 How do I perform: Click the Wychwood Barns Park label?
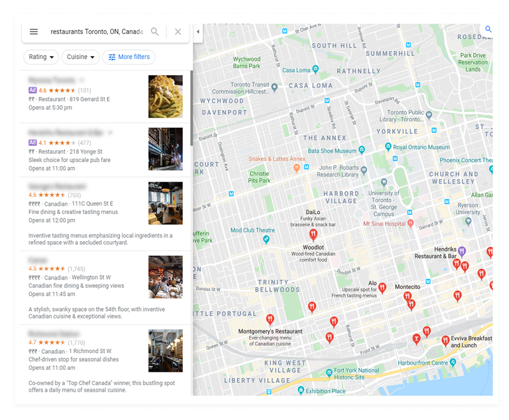(247, 62)
